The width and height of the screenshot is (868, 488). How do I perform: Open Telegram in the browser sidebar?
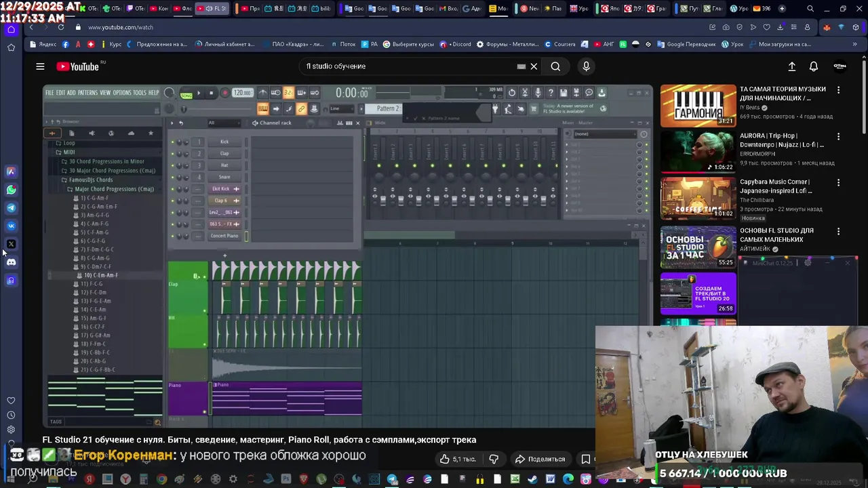pos(11,208)
